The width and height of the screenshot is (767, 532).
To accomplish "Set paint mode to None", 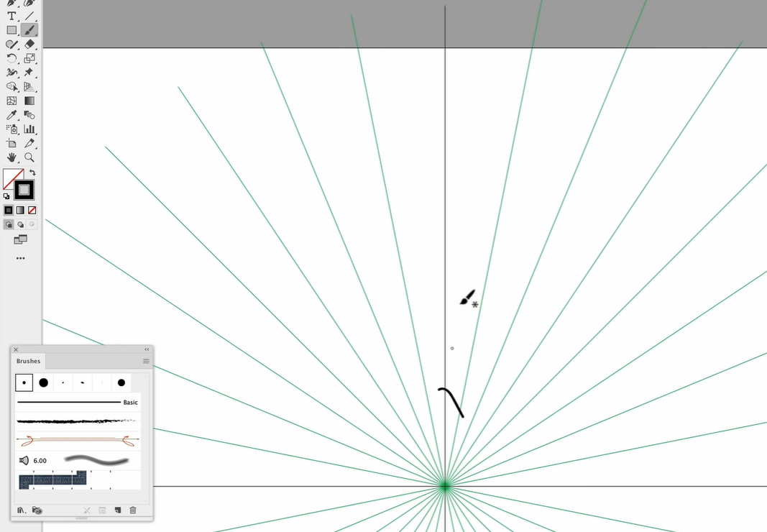I will (32, 211).
